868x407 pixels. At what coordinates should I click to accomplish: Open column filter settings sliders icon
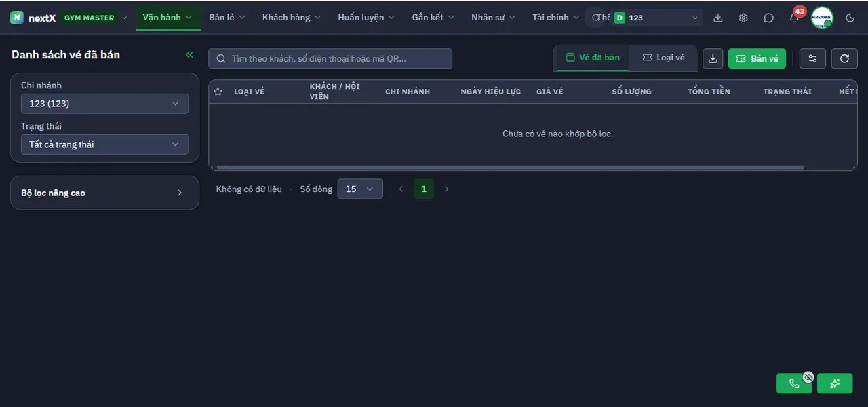pyautogui.click(x=812, y=58)
